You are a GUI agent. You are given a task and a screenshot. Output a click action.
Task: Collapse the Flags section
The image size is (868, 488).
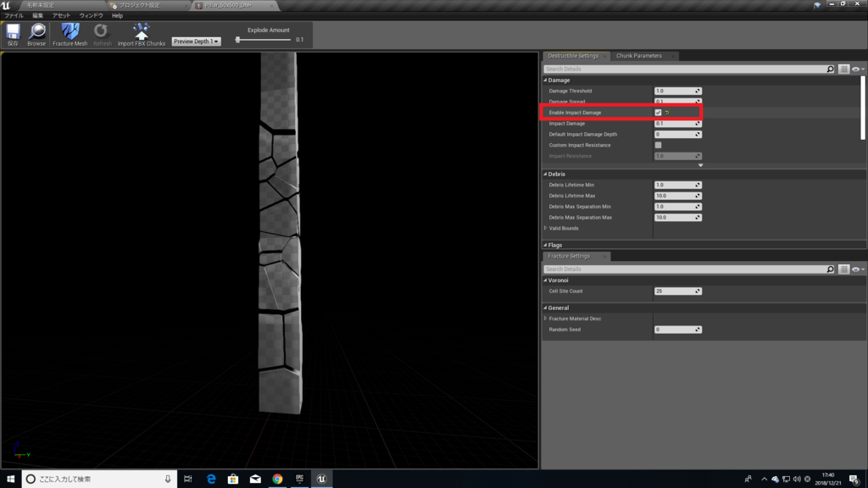(x=545, y=245)
